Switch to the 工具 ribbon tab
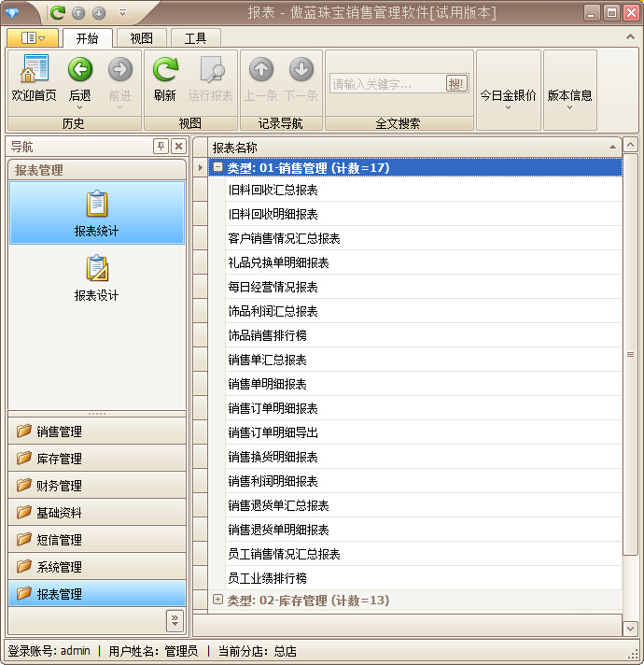Screen dimensions: 644x665 [195, 38]
